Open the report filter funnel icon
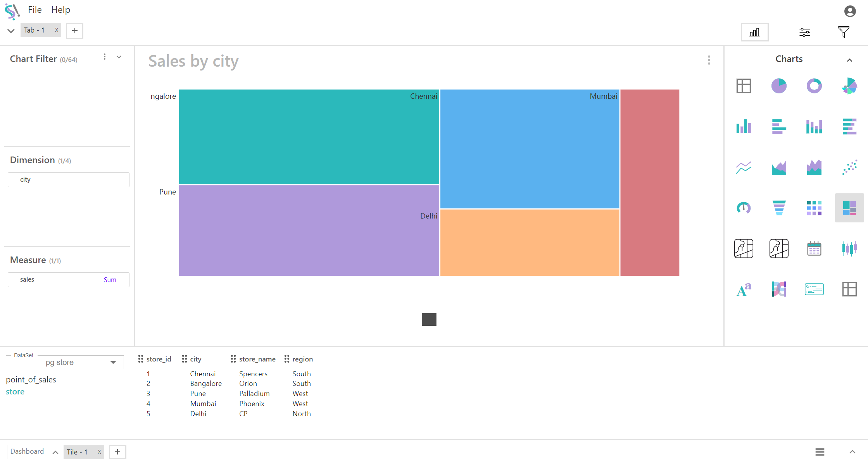The height and width of the screenshot is (463, 868). click(844, 32)
